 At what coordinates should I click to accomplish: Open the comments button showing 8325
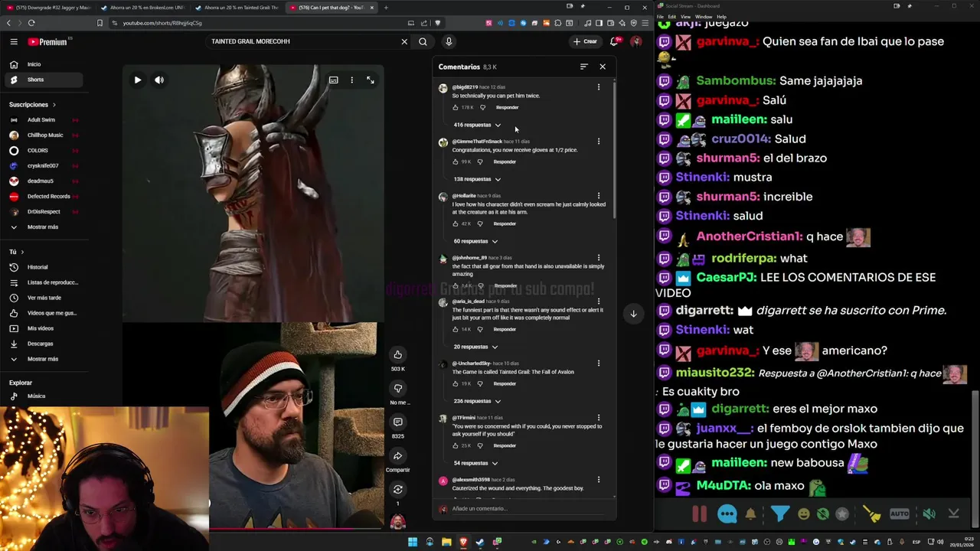[x=397, y=422]
